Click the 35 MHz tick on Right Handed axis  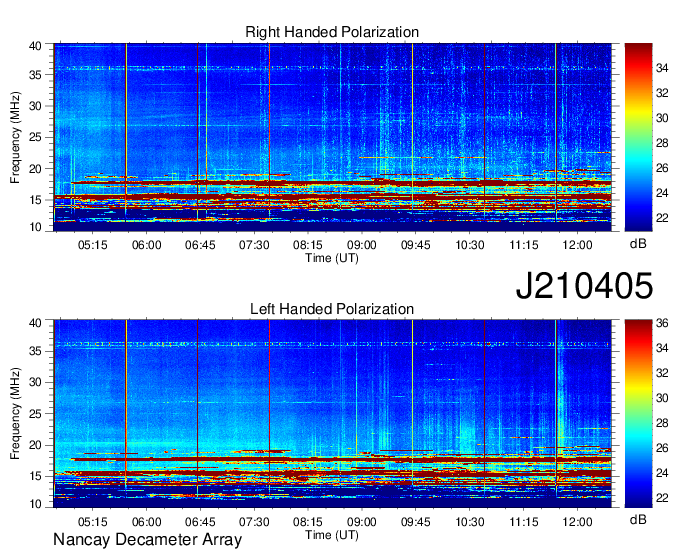point(35,75)
